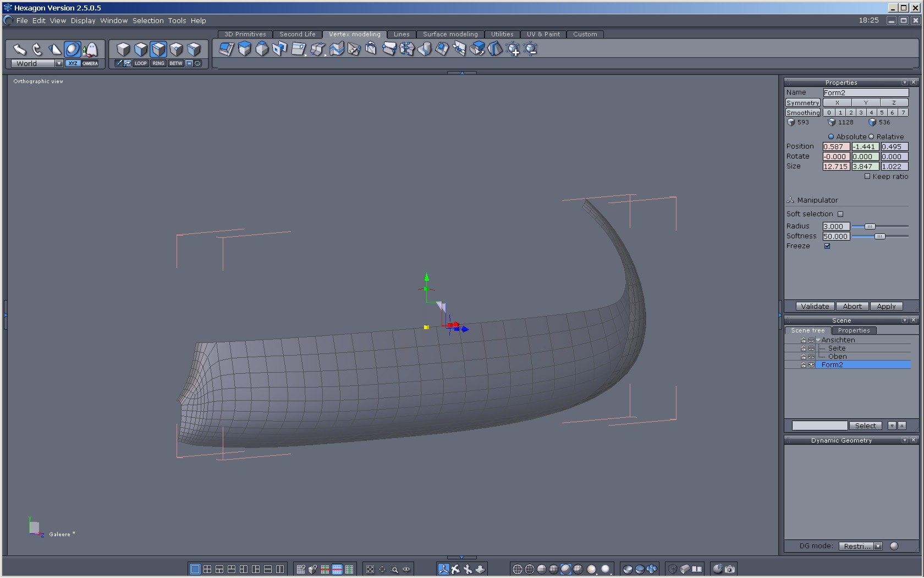Switch manipulator to CAMERA mode
924x578 pixels.
pos(90,63)
